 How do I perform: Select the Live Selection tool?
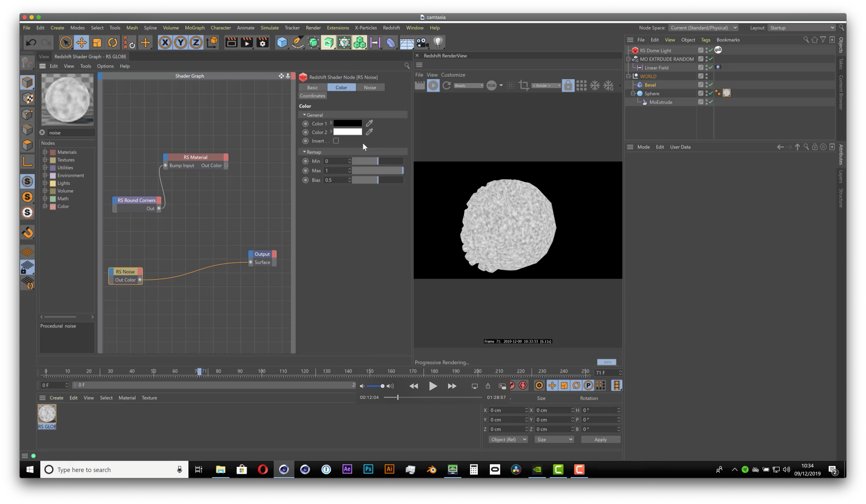[x=66, y=43]
